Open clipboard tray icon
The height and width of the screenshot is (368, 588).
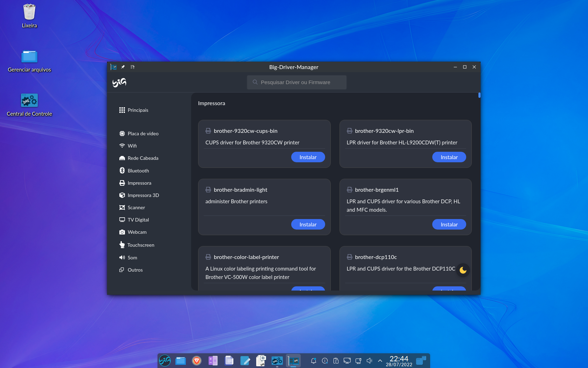[336, 361]
